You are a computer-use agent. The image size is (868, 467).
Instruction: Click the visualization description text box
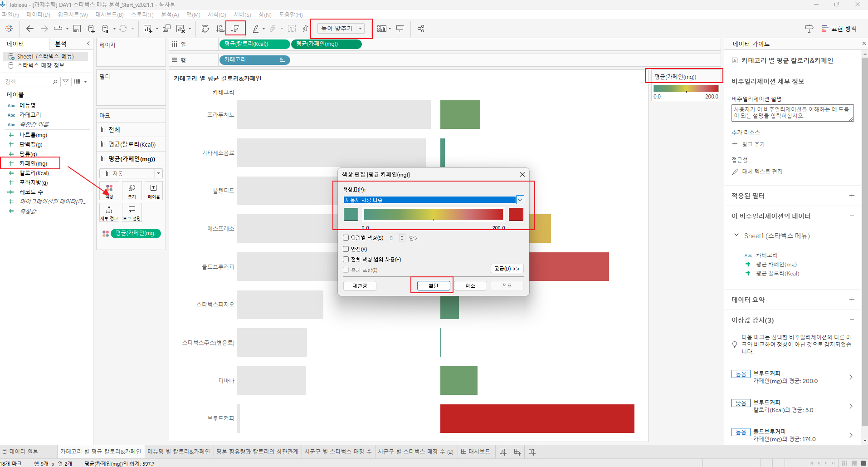coord(792,113)
